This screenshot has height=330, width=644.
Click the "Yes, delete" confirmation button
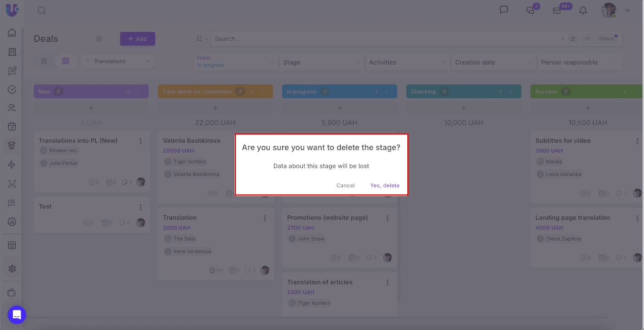pos(384,185)
